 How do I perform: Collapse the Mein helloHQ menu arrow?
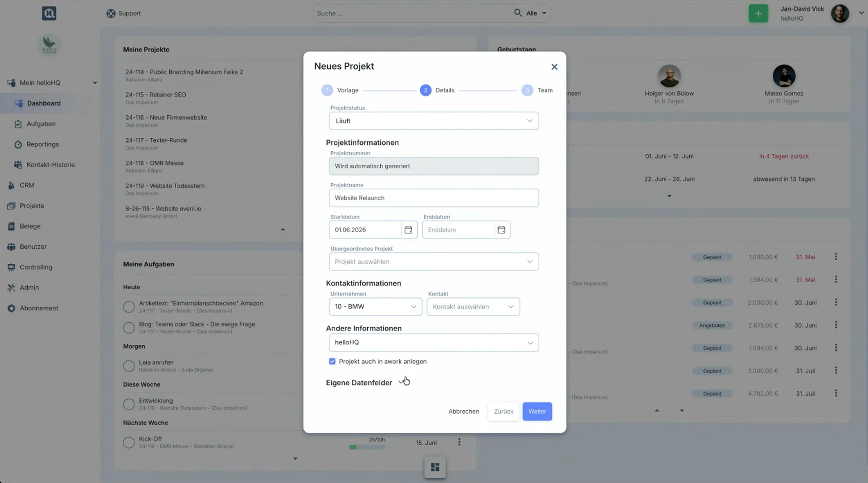click(x=95, y=83)
